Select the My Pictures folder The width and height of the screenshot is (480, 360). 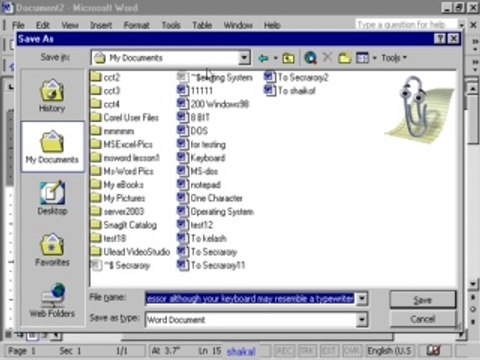point(118,198)
